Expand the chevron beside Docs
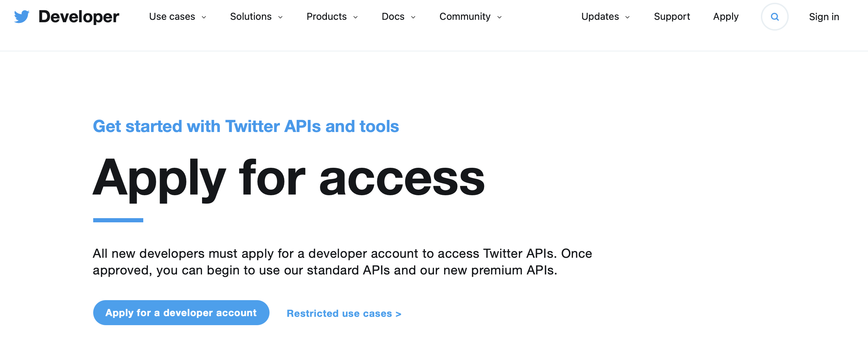 (413, 17)
